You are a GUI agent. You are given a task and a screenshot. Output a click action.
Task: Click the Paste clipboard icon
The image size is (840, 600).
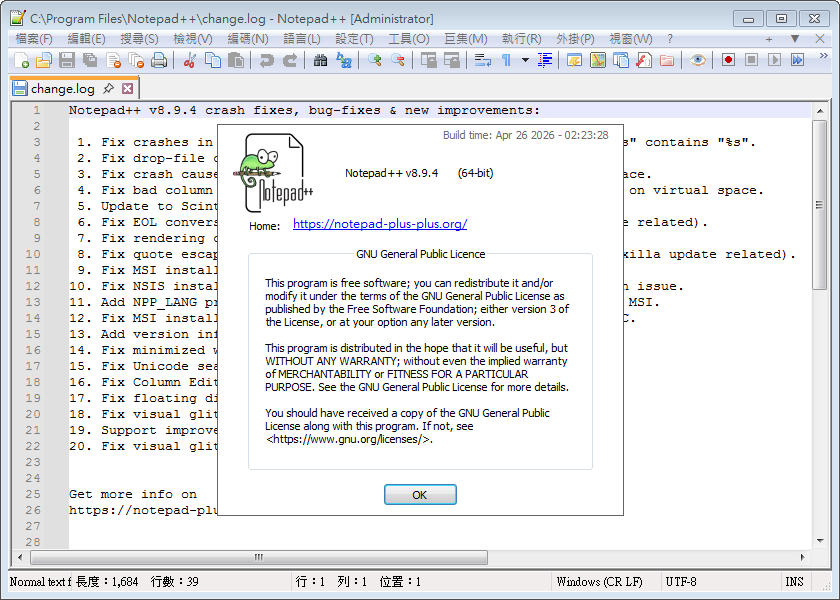pos(236,60)
